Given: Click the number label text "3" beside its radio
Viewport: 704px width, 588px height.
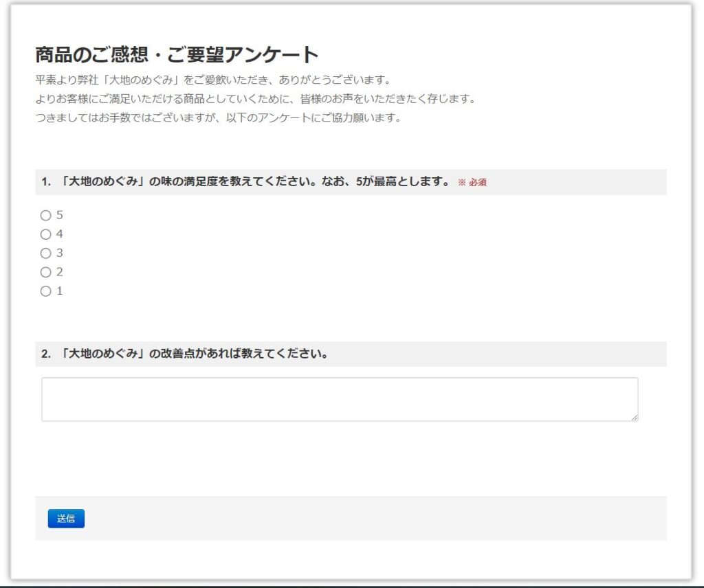Looking at the screenshot, I should tap(60, 253).
